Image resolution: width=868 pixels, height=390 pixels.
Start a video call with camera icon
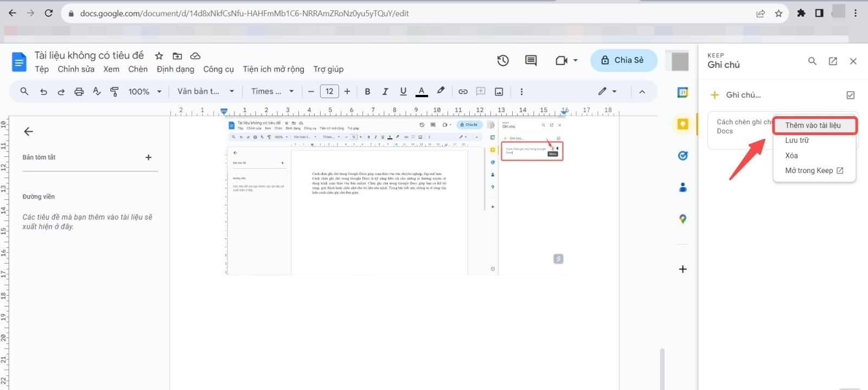(561, 61)
